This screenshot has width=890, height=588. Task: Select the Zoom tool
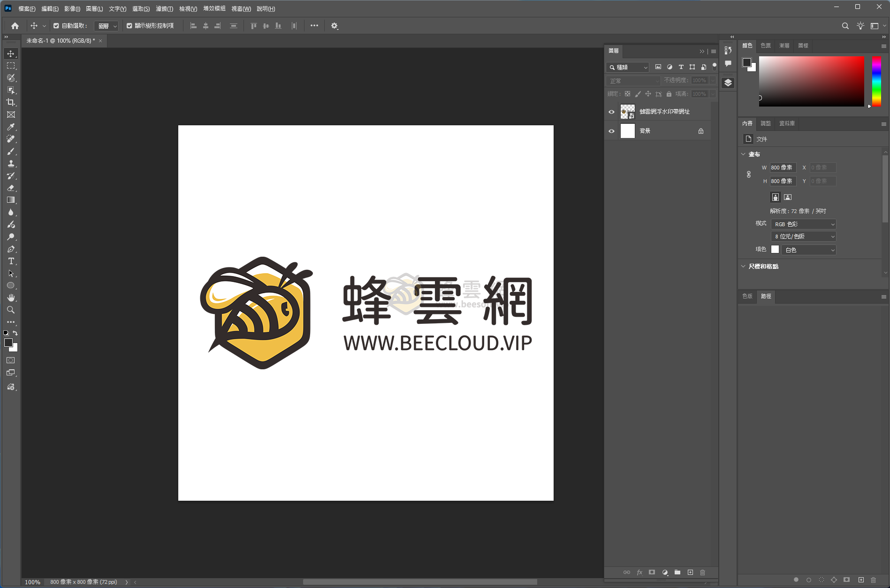click(x=11, y=310)
